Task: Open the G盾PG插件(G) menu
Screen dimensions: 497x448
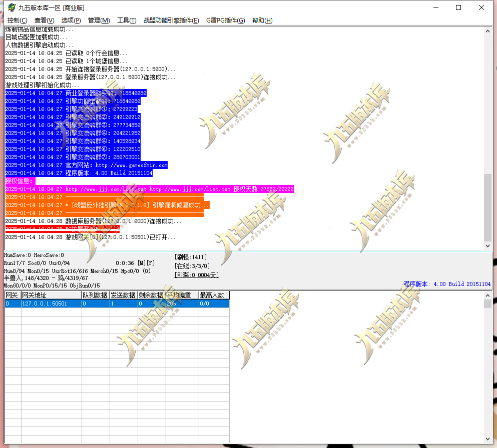Action: 225,20
